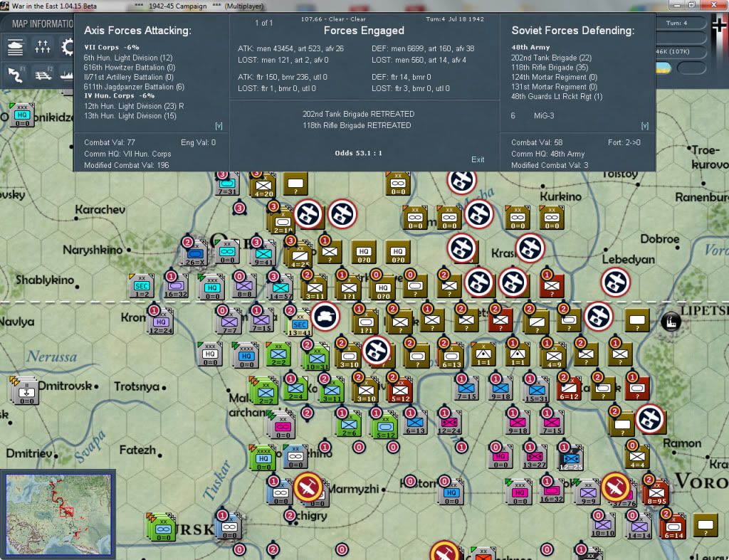Click the "Odds 53.1 : 1" result text
729x560 pixels.
pos(359,153)
